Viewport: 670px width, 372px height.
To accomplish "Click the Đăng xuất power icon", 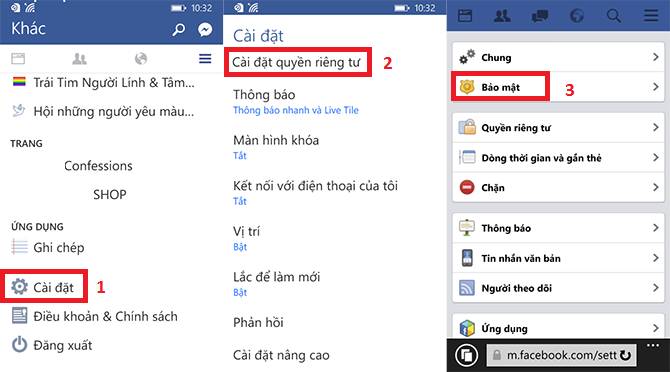I will pos(19,345).
